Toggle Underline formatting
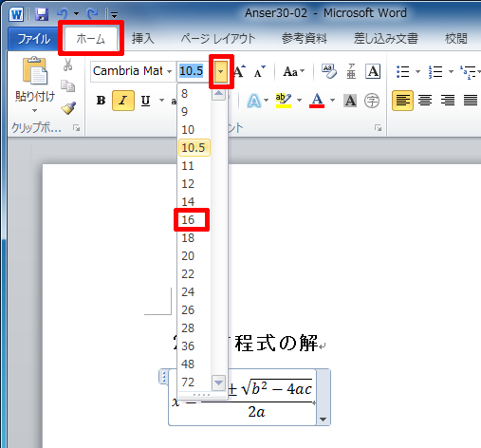481x448 pixels. pos(145,101)
